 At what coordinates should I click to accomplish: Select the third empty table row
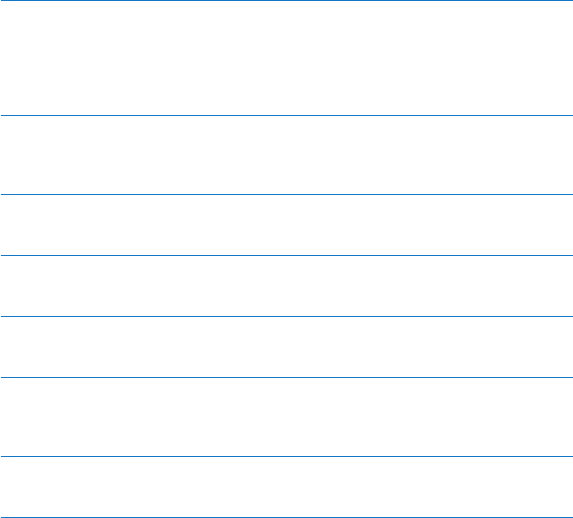pos(287,225)
